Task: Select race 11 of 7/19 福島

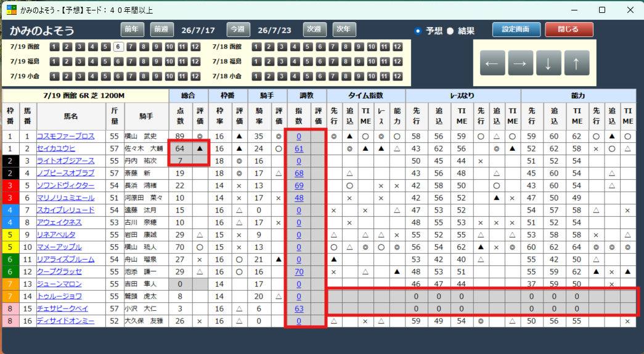Action: coord(182,62)
